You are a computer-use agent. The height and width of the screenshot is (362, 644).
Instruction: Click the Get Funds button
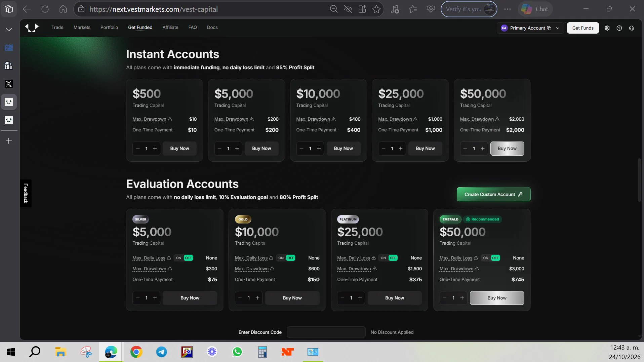(583, 28)
